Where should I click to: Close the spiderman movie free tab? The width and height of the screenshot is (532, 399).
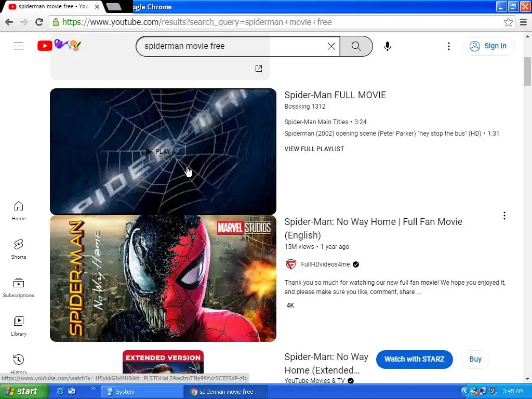[97, 6]
